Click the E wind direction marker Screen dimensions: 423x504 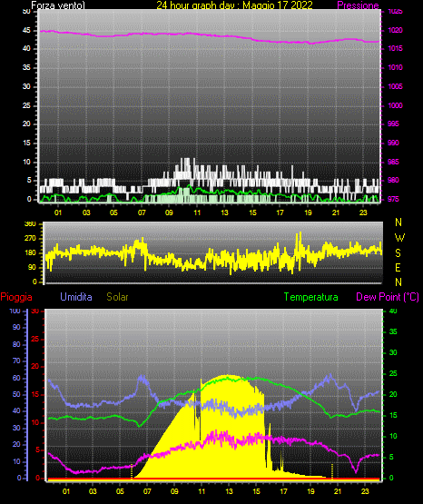point(398,267)
